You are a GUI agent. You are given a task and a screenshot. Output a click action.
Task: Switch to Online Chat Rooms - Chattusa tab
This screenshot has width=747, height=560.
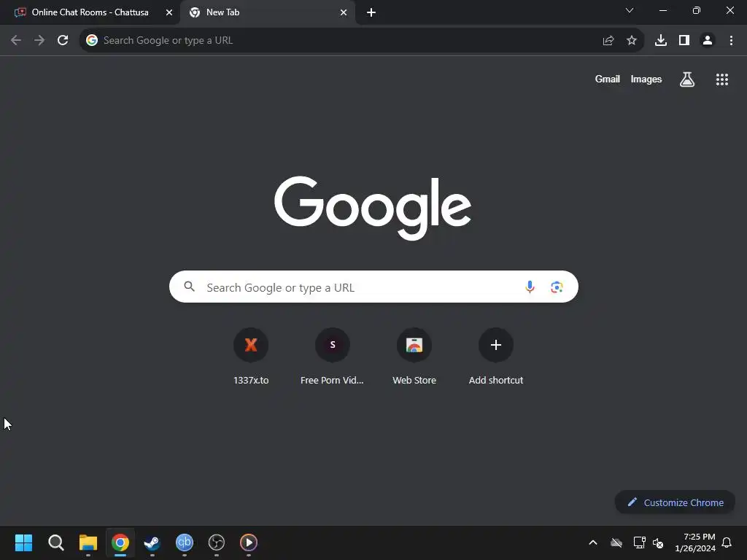pos(90,12)
